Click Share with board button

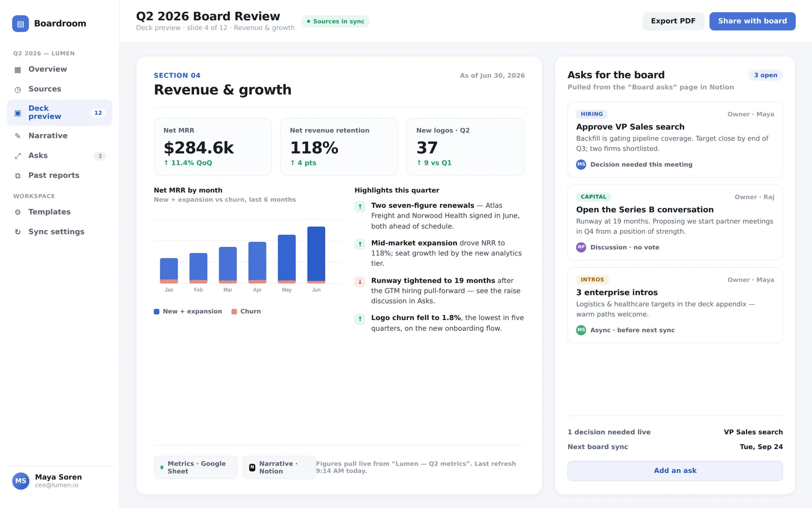tap(752, 21)
